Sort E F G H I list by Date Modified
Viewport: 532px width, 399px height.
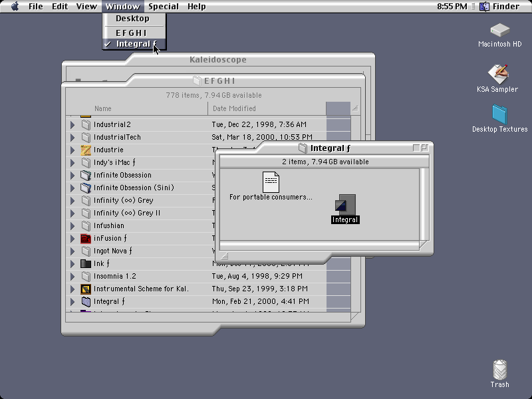pyautogui.click(x=267, y=108)
